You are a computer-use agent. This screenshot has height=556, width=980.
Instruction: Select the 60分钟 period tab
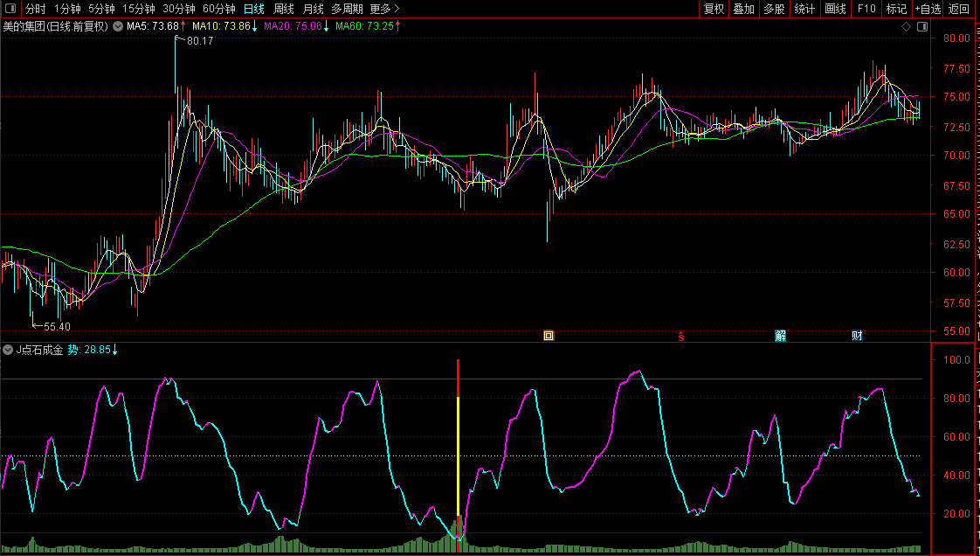pos(219,9)
